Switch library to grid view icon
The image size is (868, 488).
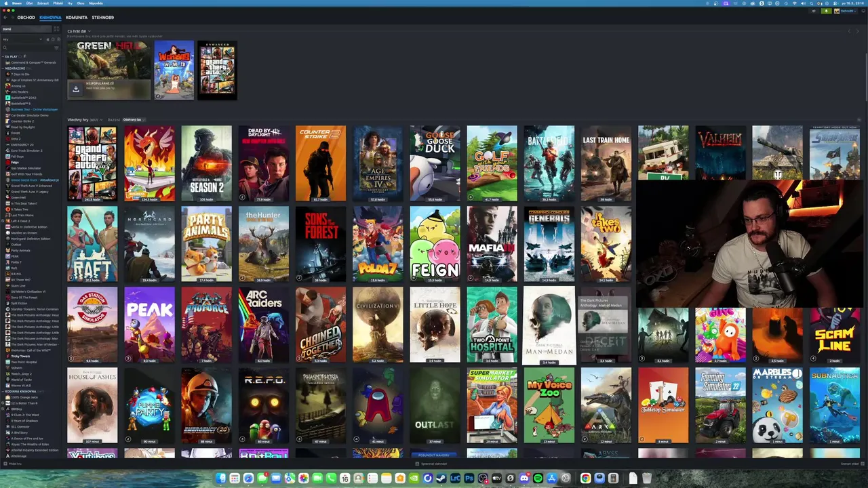coord(56,28)
